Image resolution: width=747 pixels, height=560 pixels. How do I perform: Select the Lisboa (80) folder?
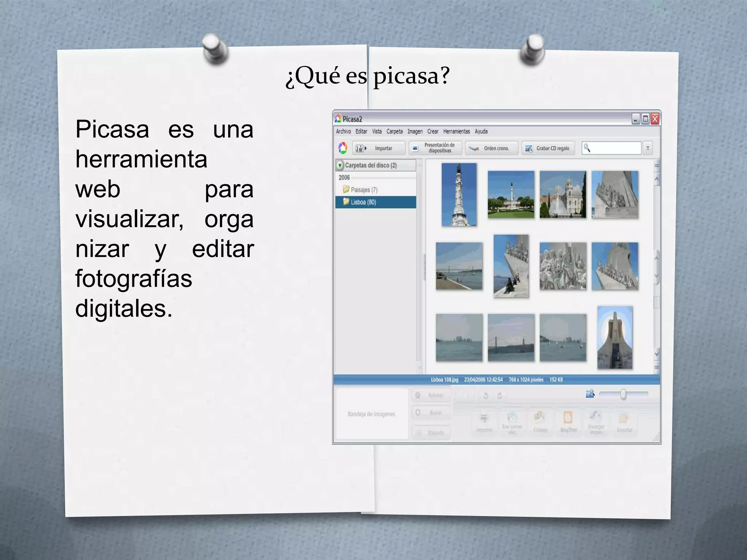tap(376, 202)
